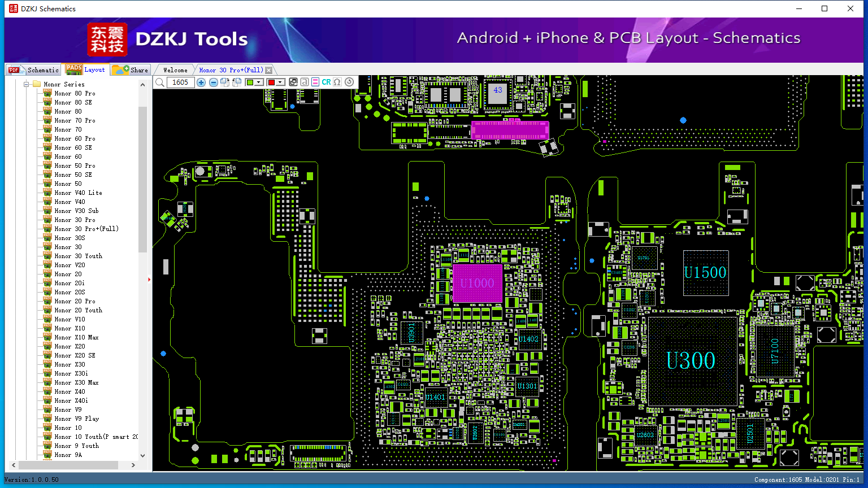Select Honor X10 Max entry
Image resolution: width=868 pixels, height=488 pixels.
tap(76, 337)
